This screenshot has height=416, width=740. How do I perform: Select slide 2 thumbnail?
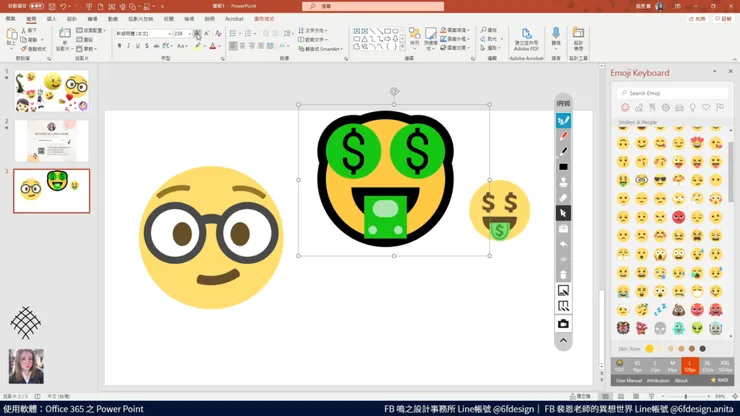click(51, 141)
